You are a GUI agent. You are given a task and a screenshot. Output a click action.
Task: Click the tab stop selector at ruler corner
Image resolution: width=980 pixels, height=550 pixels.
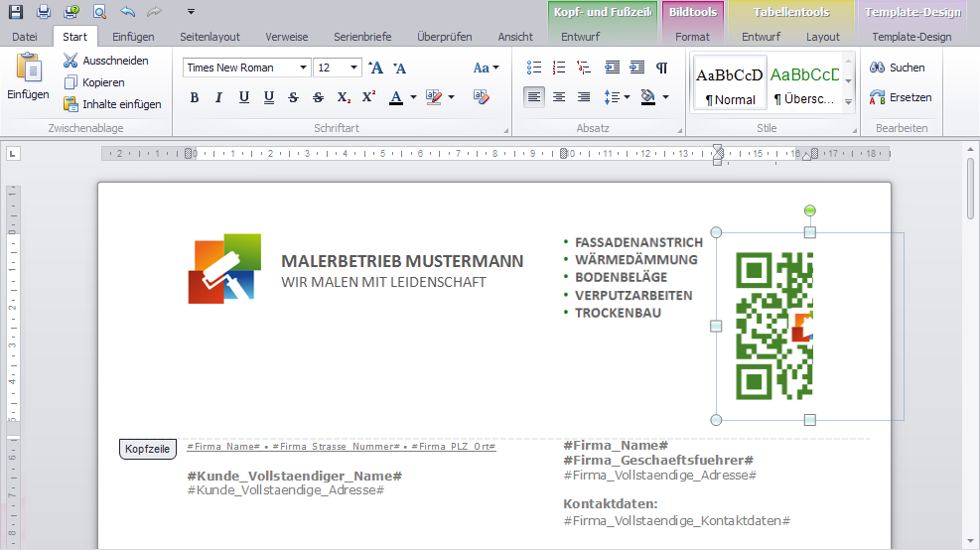point(13,153)
